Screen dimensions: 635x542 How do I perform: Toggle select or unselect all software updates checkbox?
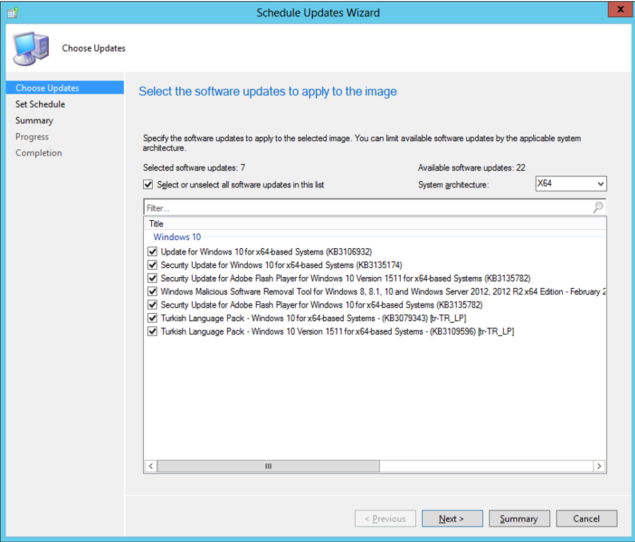(149, 185)
